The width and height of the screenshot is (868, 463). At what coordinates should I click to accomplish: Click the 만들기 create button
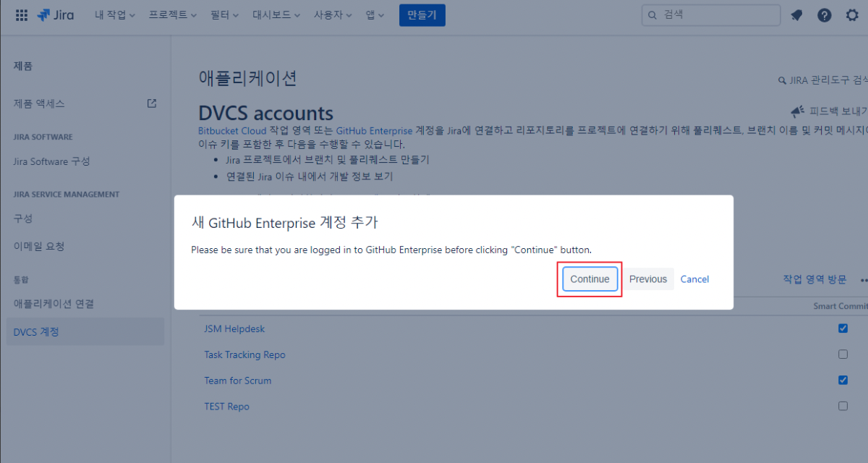pyautogui.click(x=422, y=14)
